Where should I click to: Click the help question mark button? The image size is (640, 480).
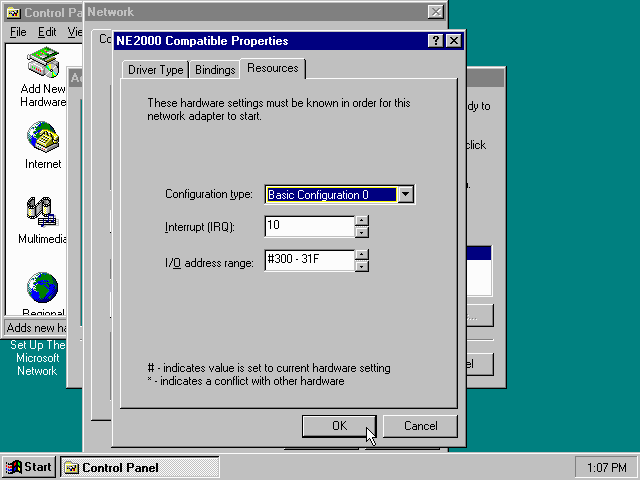[x=436, y=41]
